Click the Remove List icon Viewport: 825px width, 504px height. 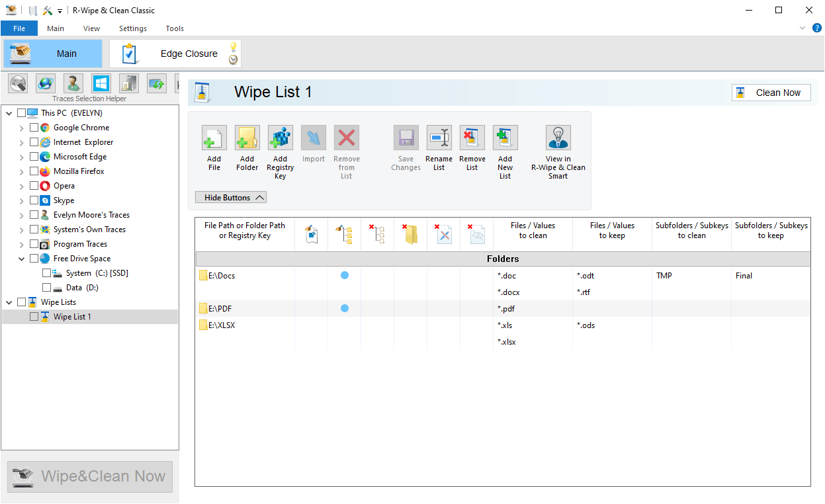(472, 138)
